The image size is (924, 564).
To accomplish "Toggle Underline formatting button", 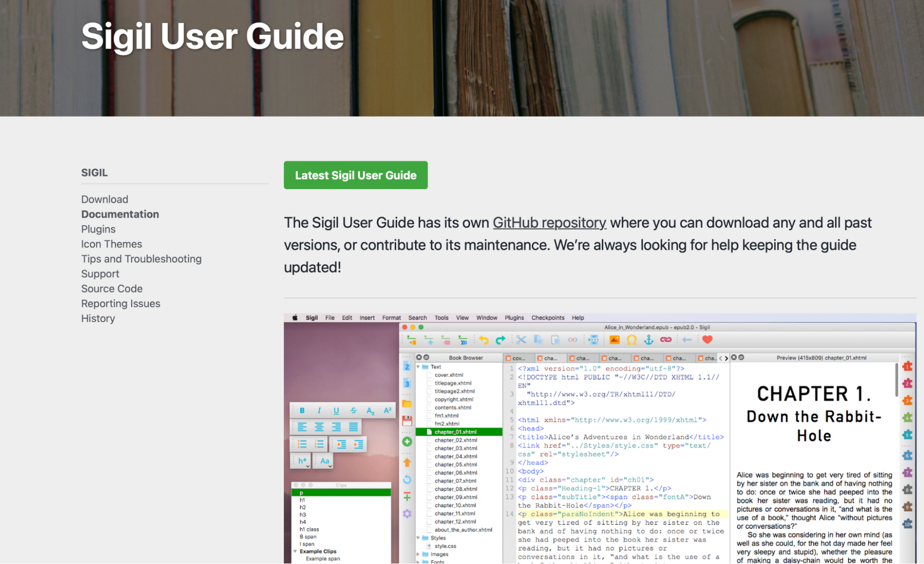I will tap(336, 410).
